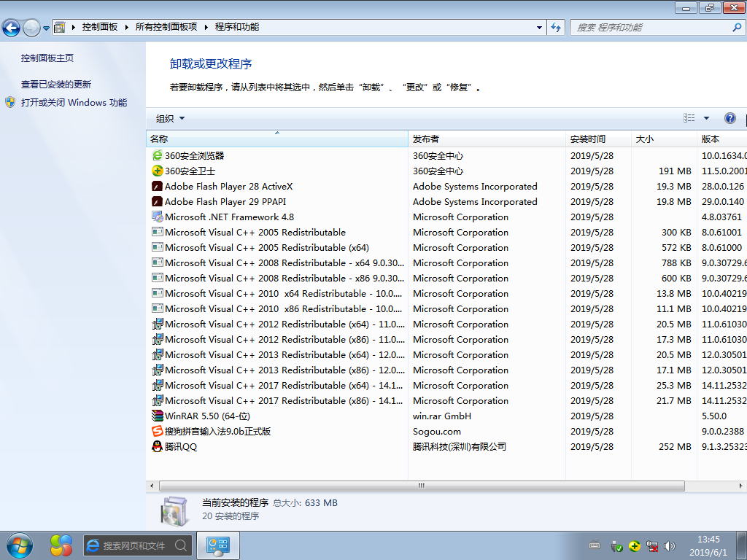Open 打开或关闭 Windows 功能 link

pyautogui.click(x=74, y=102)
